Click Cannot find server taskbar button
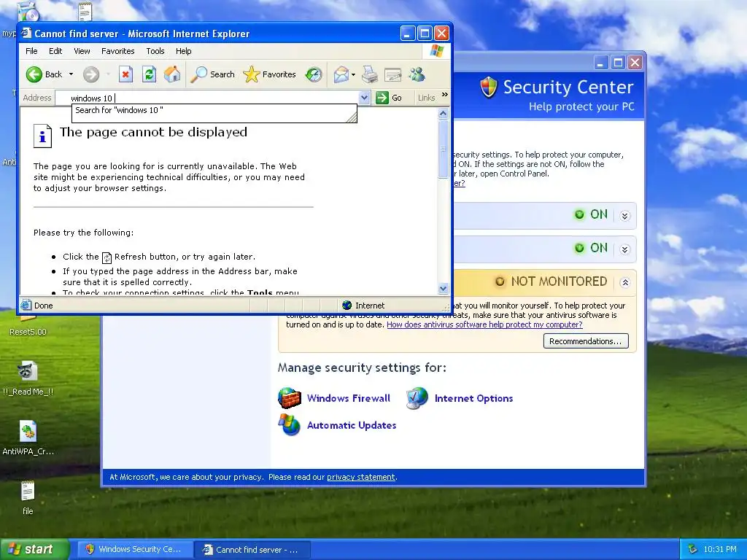 pos(253,550)
